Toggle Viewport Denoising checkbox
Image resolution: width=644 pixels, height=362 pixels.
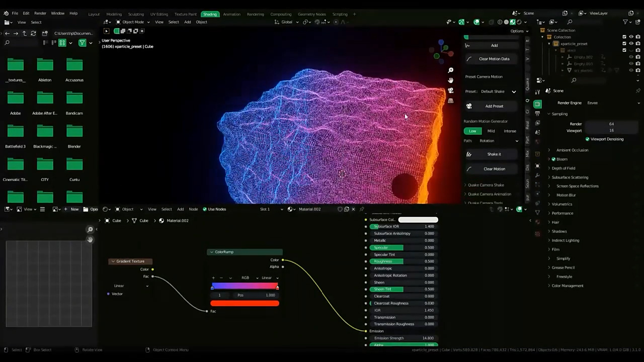(x=587, y=139)
